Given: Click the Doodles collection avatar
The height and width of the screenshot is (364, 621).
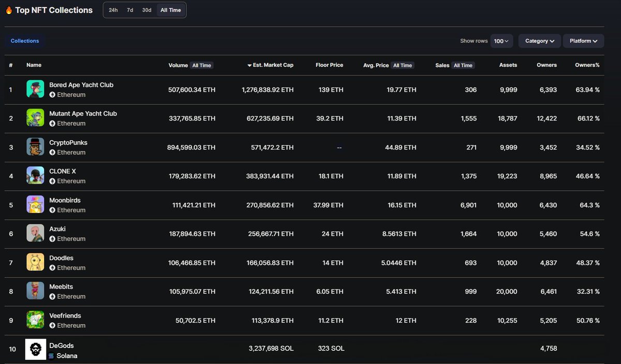Looking at the screenshot, I should click(x=35, y=262).
